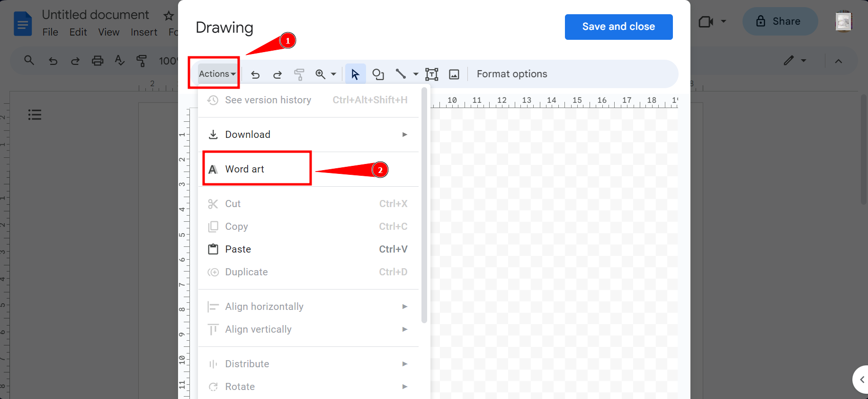
Task: Open the Docs zoom percentage dropdown
Action: coord(168,61)
